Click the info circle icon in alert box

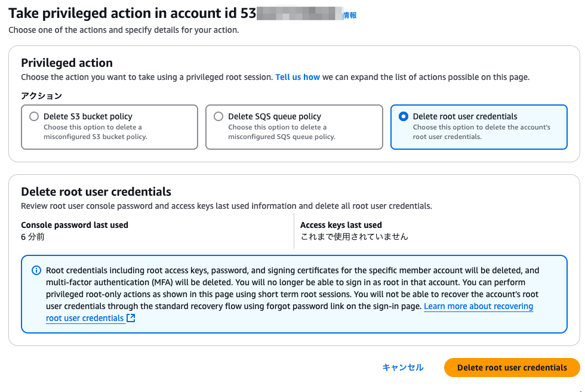(36, 270)
